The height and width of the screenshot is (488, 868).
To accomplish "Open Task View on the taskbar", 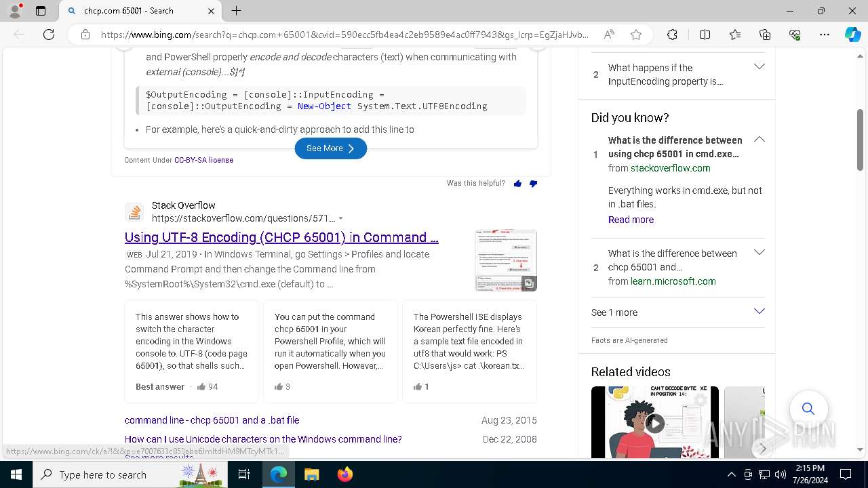I will (x=245, y=474).
